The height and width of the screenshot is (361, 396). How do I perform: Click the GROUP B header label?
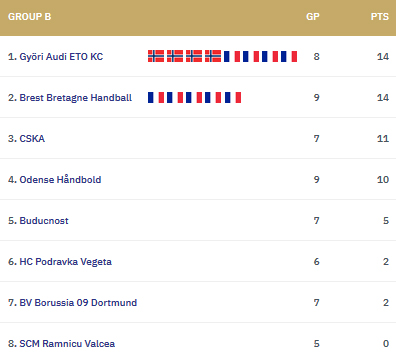[x=30, y=17]
